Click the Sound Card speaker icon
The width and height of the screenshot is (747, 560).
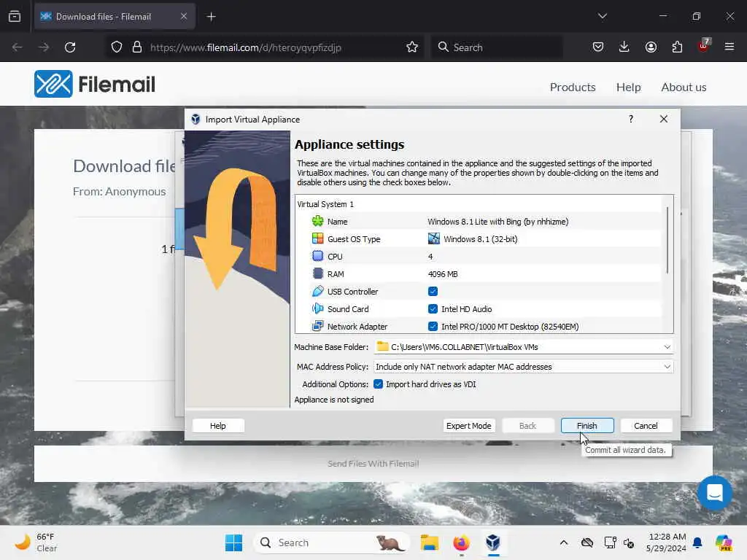coord(317,308)
